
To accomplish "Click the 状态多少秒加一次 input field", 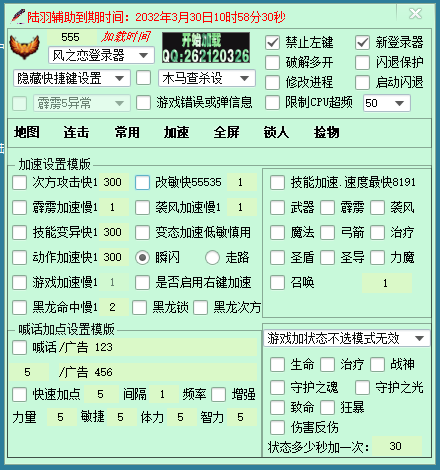I will [x=397, y=446].
